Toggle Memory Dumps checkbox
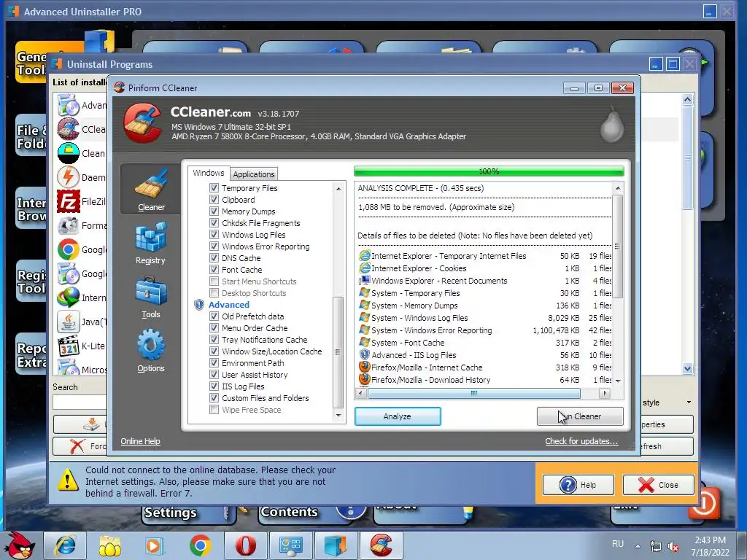The width and height of the screenshot is (747, 560). [x=214, y=211]
